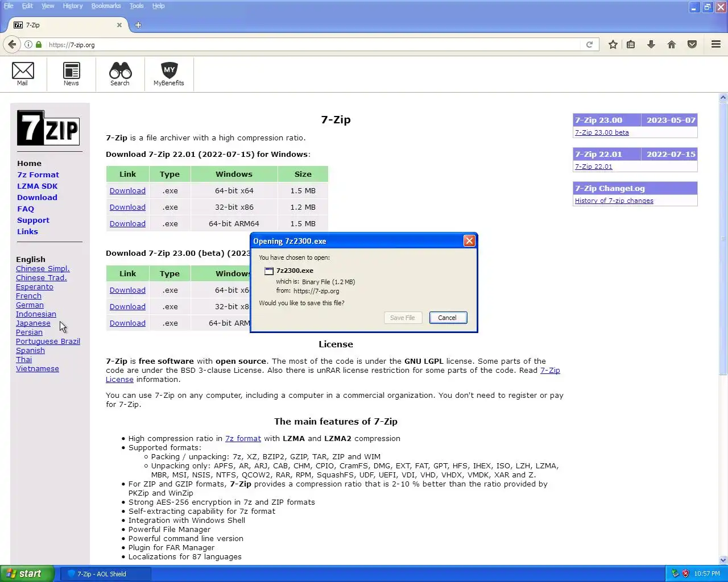
Task: Click the scrollbar down arrow
Action: pyautogui.click(x=723, y=560)
